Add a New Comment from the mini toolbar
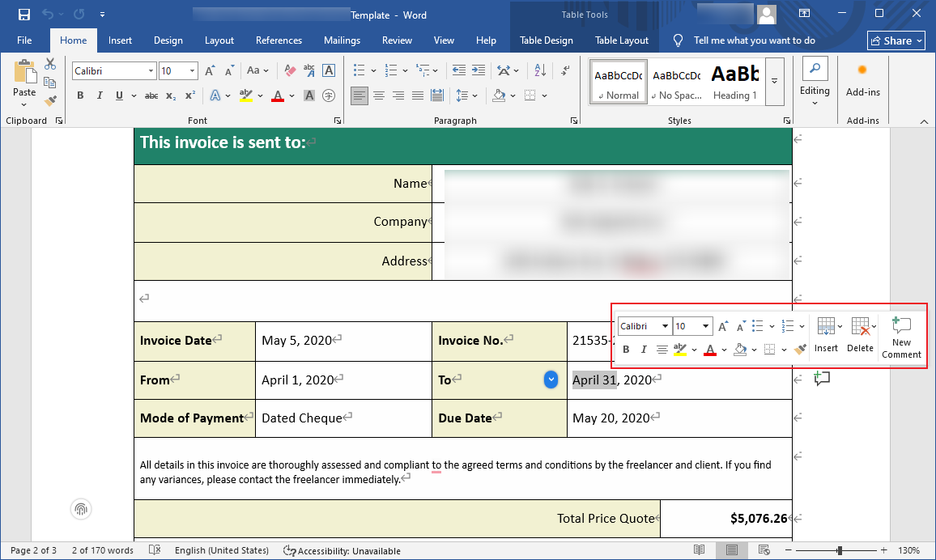The height and width of the screenshot is (560, 936). click(x=901, y=336)
